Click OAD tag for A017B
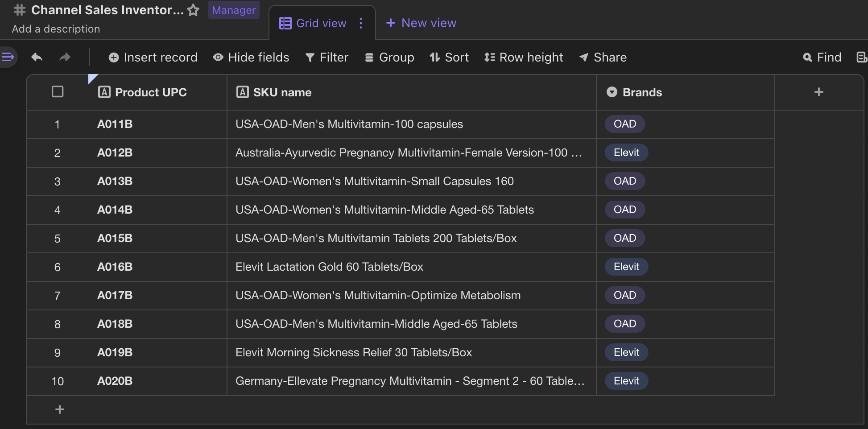The image size is (868, 429). coord(625,295)
